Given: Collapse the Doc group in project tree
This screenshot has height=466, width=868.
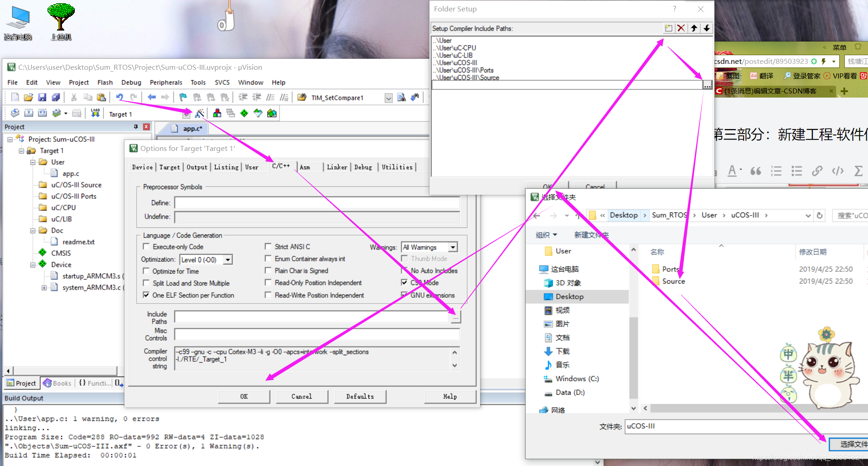Looking at the screenshot, I should point(32,230).
